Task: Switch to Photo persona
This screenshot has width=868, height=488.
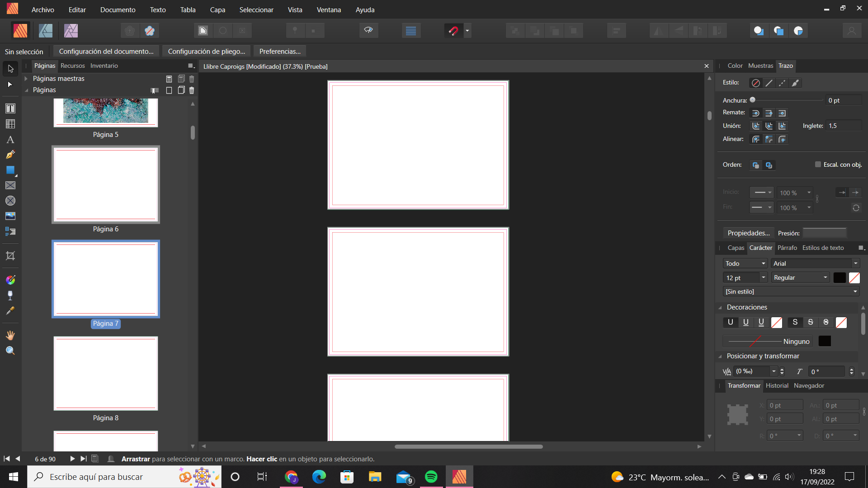Action: (71, 31)
